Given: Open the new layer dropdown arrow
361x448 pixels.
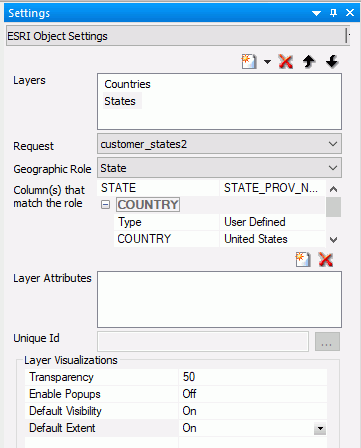Looking at the screenshot, I should 267,62.
